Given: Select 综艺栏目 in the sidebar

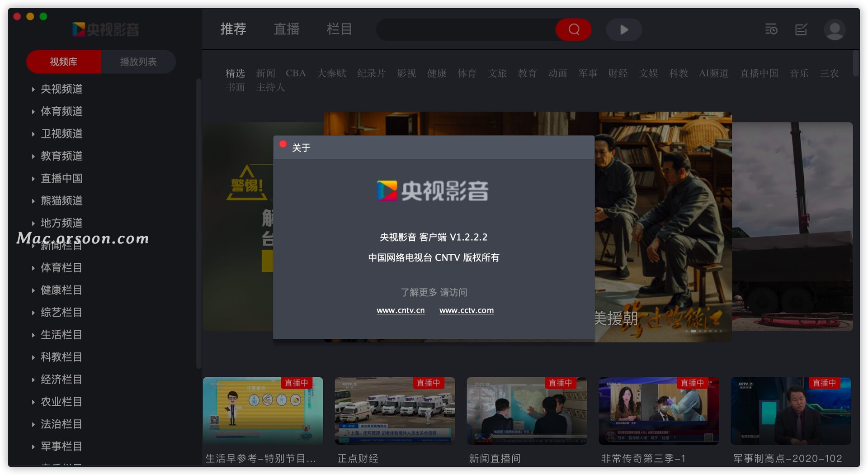Looking at the screenshot, I should point(61,312).
